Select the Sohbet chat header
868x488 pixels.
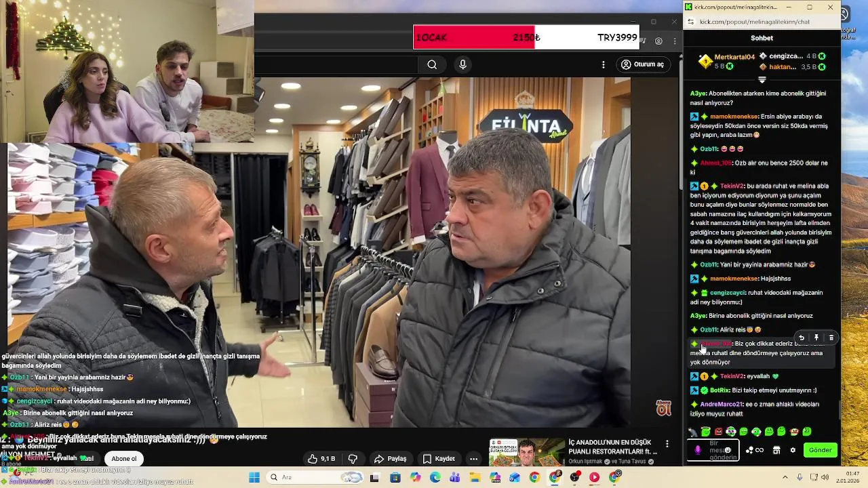click(x=762, y=38)
